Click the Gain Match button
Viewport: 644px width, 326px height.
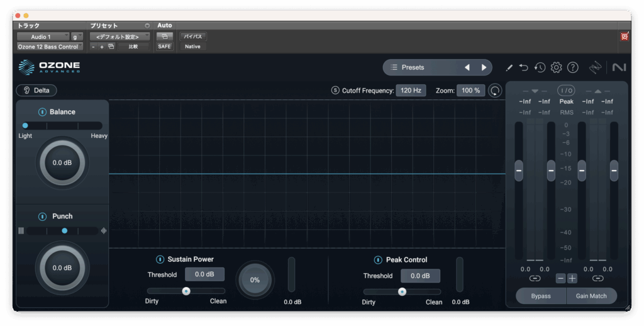tap(592, 296)
